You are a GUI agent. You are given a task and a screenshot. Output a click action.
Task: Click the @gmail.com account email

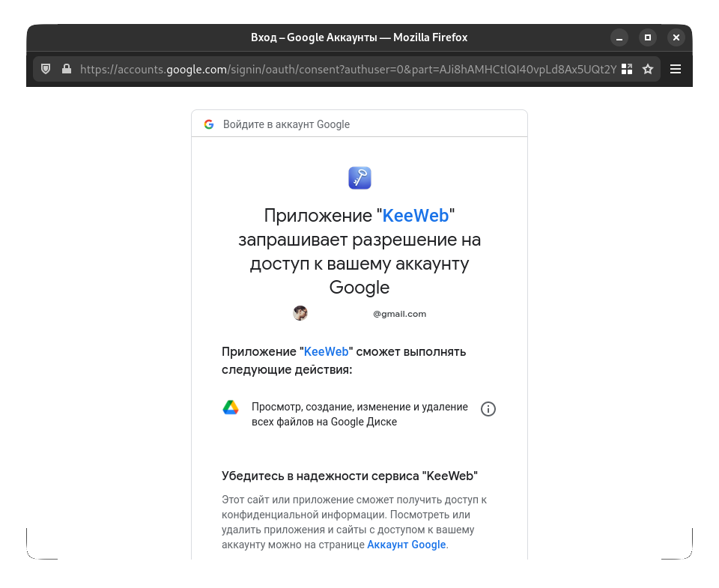click(x=399, y=314)
